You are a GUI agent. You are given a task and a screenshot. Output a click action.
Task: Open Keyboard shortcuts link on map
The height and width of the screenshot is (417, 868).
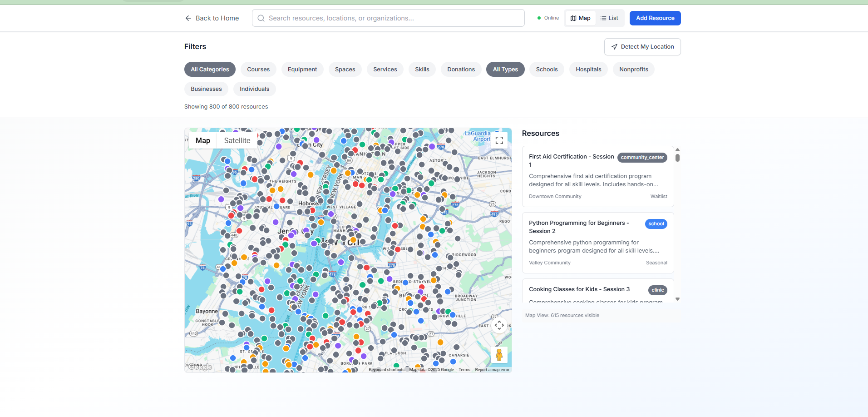386,370
